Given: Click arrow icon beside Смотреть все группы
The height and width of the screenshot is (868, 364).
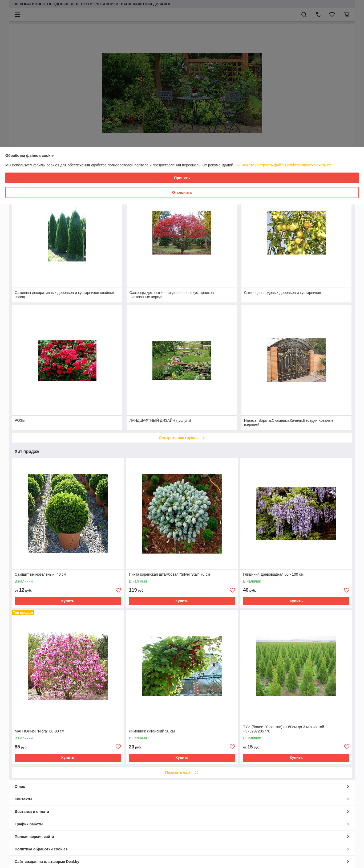Looking at the screenshot, I should (x=203, y=438).
